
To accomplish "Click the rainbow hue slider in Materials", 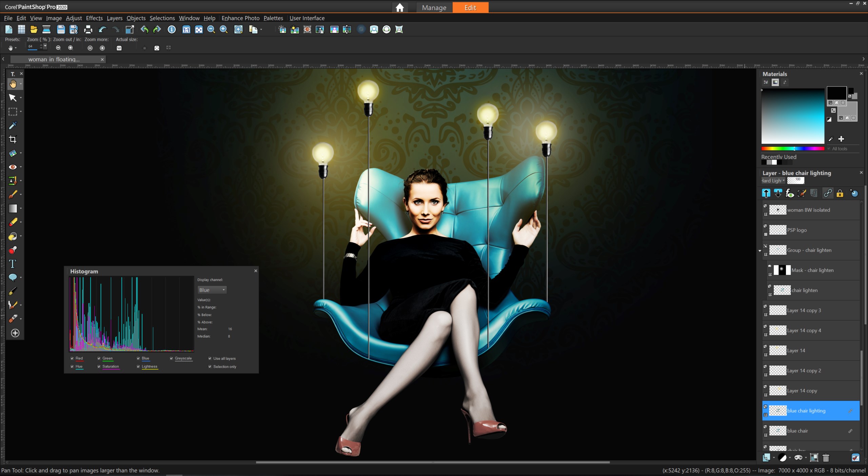I will click(792, 148).
